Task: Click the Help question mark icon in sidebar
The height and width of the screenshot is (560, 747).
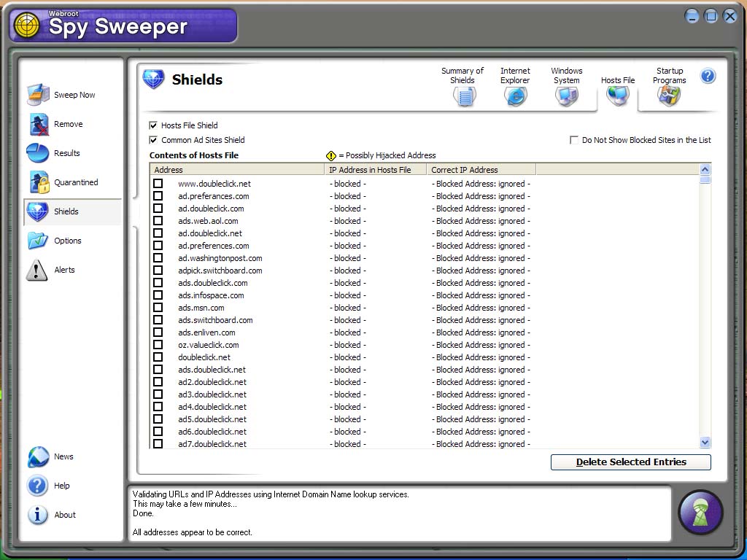Action: click(x=38, y=486)
